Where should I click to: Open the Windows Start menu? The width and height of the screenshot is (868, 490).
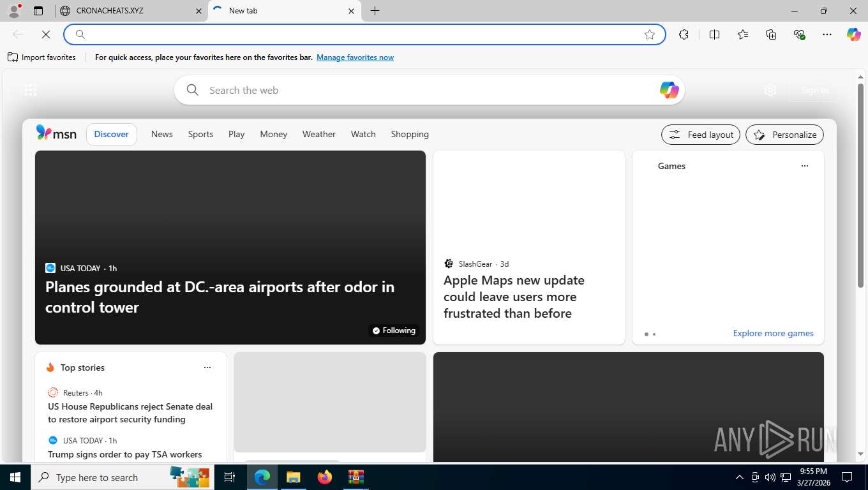pyautogui.click(x=15, y=477)
